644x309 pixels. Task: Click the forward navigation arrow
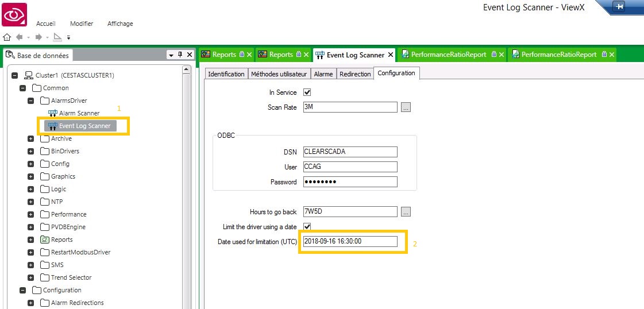click(x=38, y=37)
